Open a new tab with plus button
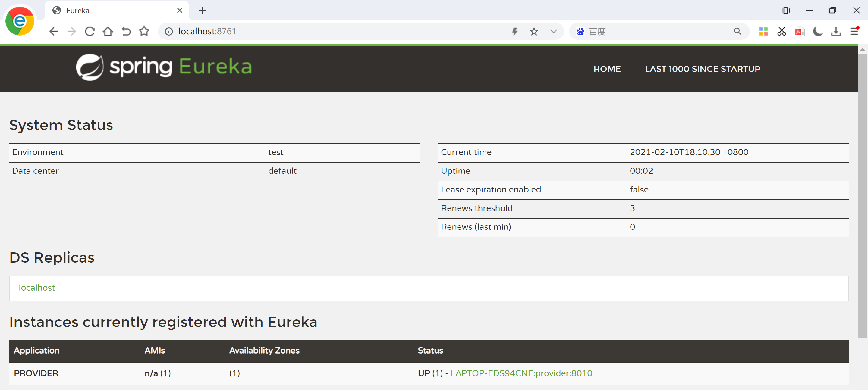868x390 pixels. (203, 11)
